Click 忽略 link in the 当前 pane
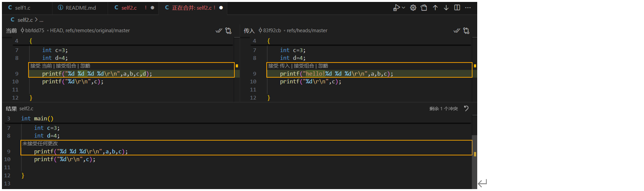644x191 pixels. pyautogui.click(x=85, y=66)
